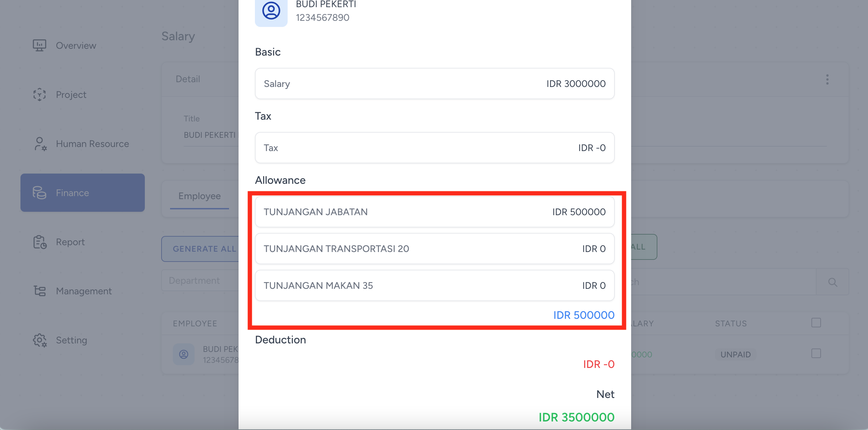
Task: Click the Human Resource person icon
Action: pyautogui.click(x=40, y=144)
